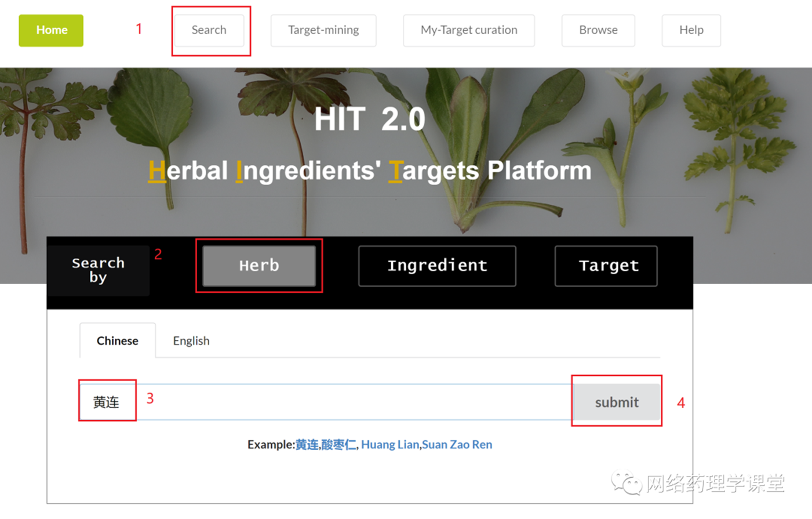Go to the Home page
The height and width of the screenshot is (519, 812).
click(x=51, y=30)
